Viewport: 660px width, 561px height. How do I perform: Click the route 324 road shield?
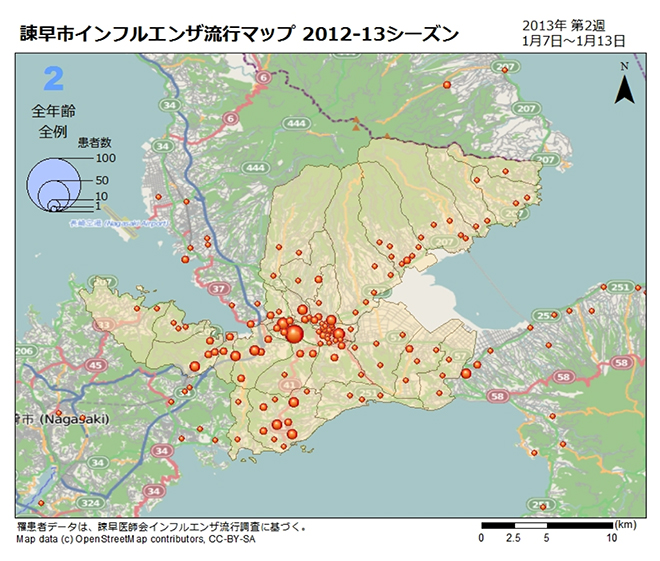[91, 503]
